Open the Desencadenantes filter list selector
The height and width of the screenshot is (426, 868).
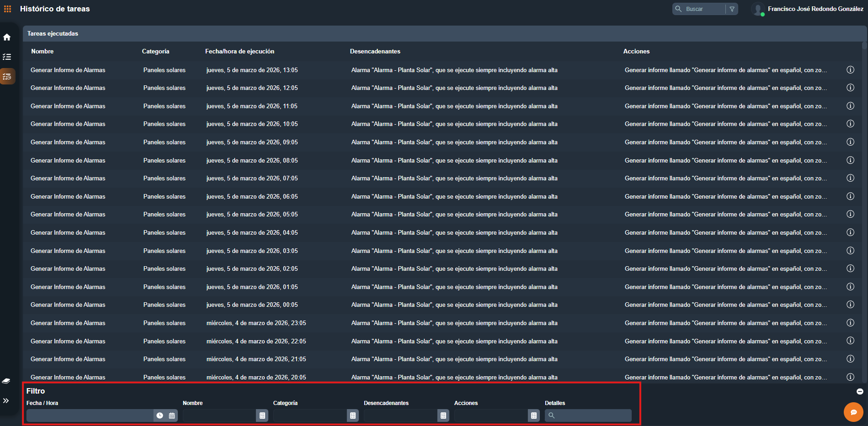pos(443,415)
